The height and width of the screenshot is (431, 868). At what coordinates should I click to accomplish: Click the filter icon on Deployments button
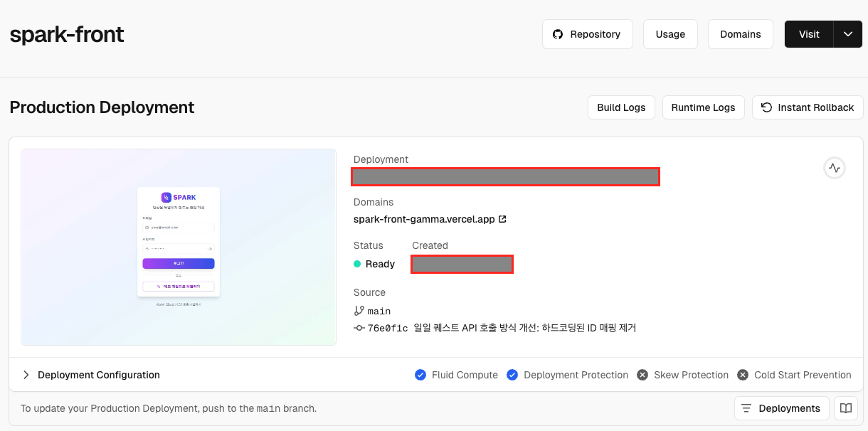coord(745,408)
